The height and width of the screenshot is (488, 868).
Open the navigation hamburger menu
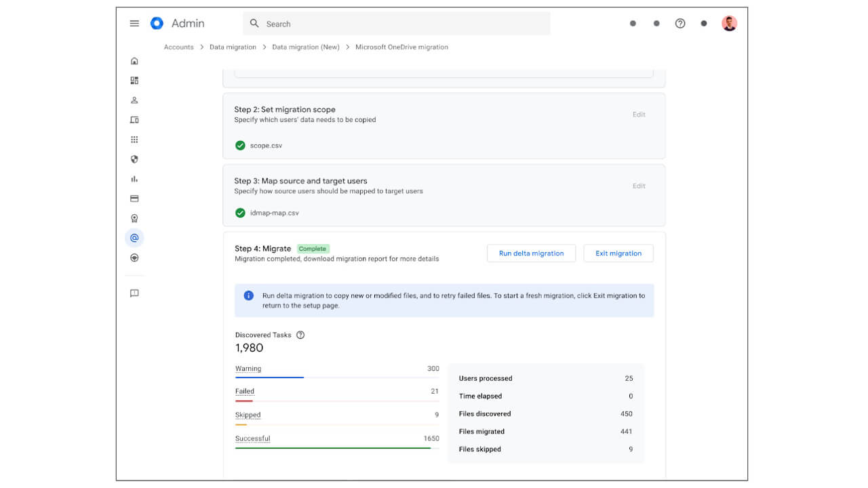(x=134, y=23)
